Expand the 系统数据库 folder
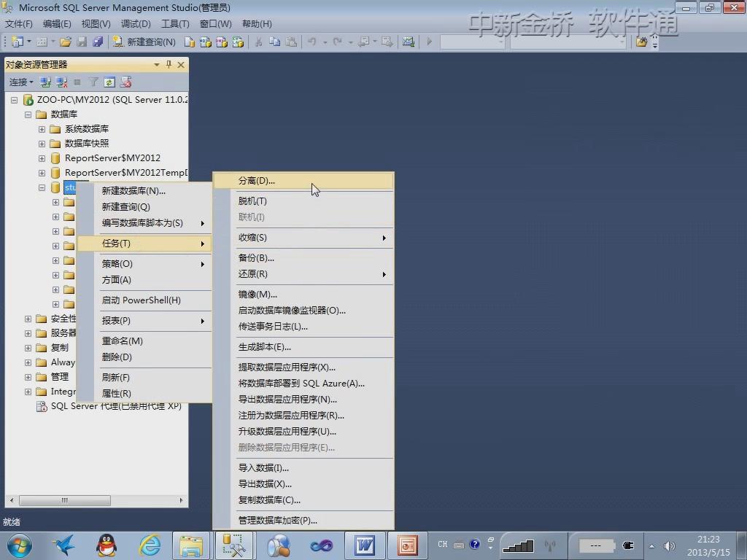The image size is (747, 560). point(42,129)
